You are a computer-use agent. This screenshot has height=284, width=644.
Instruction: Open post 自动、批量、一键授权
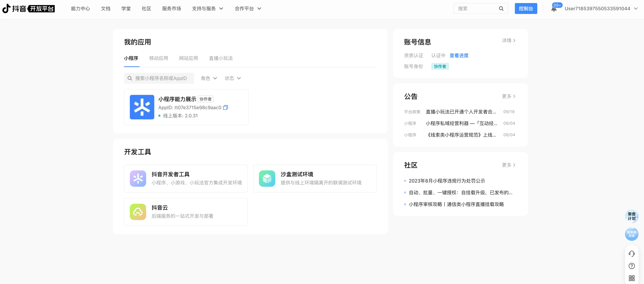coord(460,192)
